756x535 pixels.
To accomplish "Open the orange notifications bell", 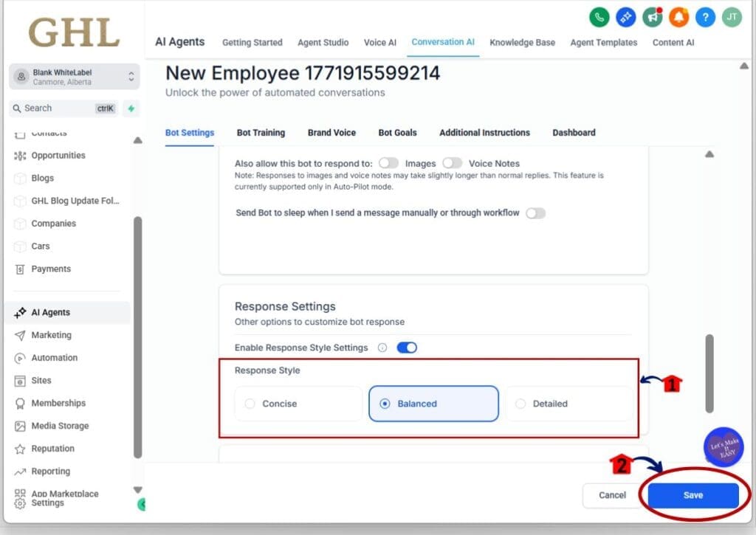I will point(678,17).
